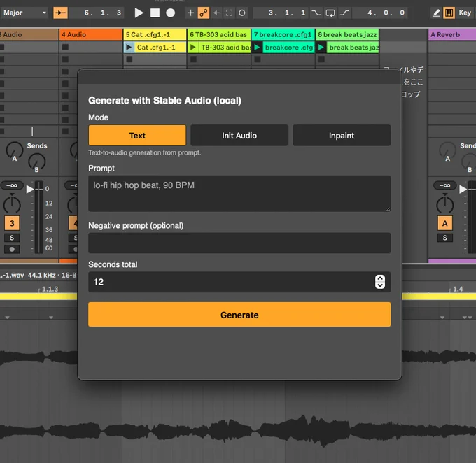Stop clips in track 4 Audio first slot

(65, 48)
